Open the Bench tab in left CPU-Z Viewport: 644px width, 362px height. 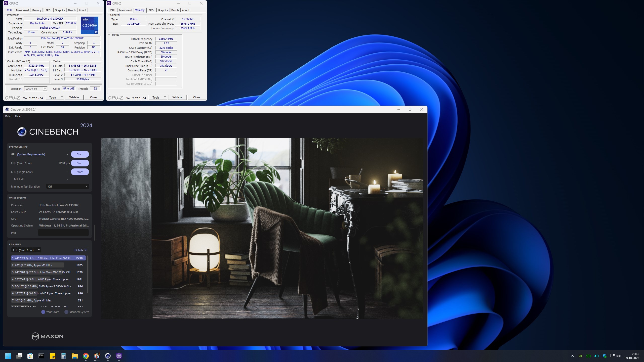pyautogui.click(x=72, y=10)
